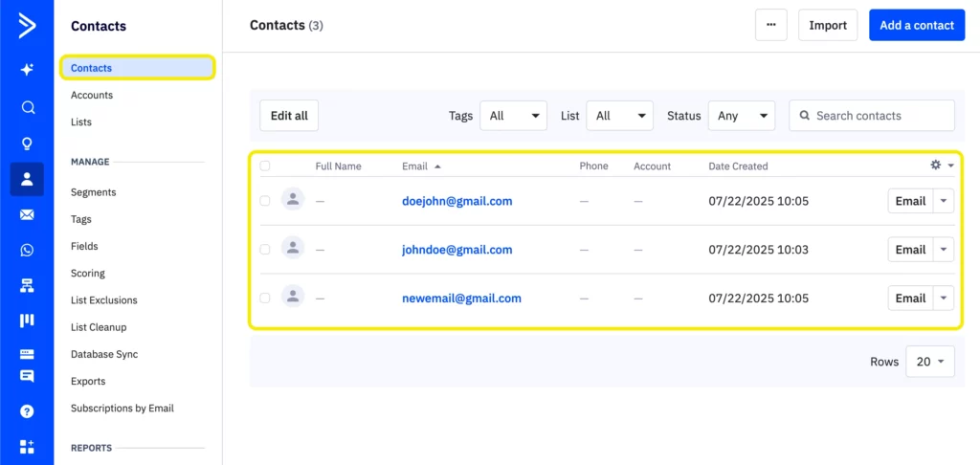Check the box for doejohn@gmail.com row
Viewport: 980px width, 465px height.
click(x=265, y=201)
